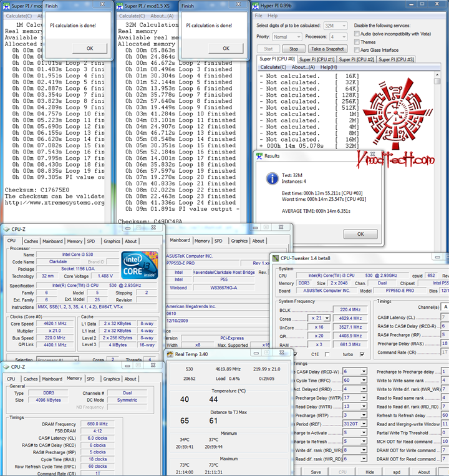The width and height of the screenshot is (449, 476).
Task: Uncheck the turbo checkbox in CPU-Tweaker
Action: pos(362,354)
